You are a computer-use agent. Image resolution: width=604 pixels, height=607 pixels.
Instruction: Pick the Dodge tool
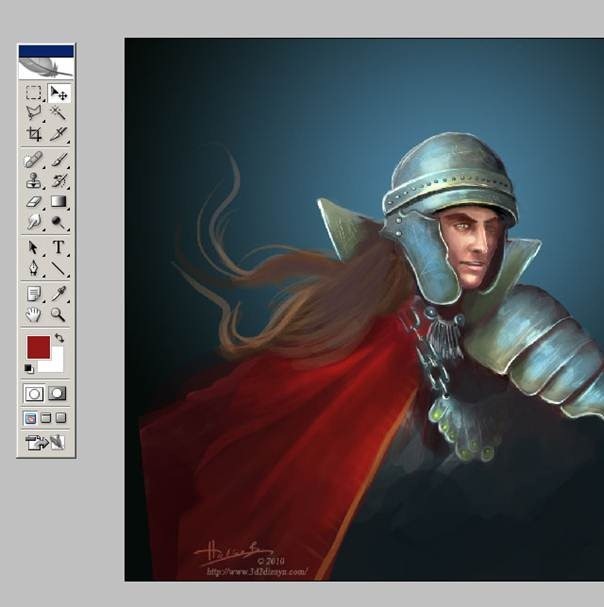pos(59,222)
